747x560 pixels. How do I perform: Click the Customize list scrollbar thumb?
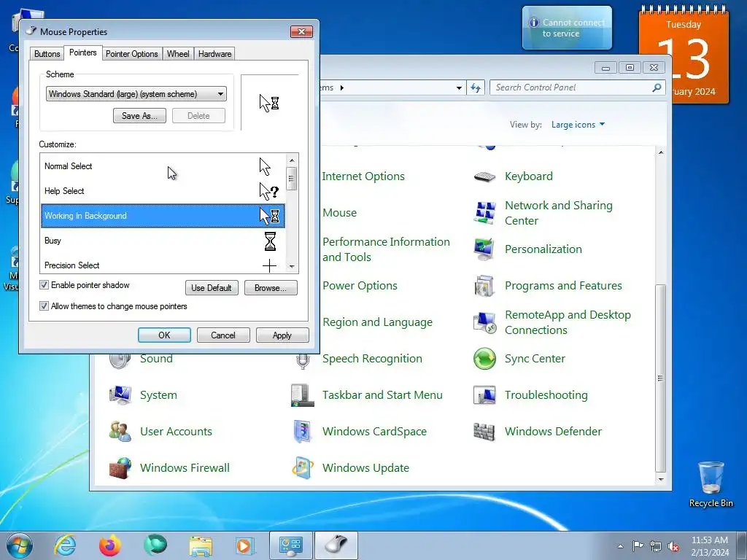(292, 179)
